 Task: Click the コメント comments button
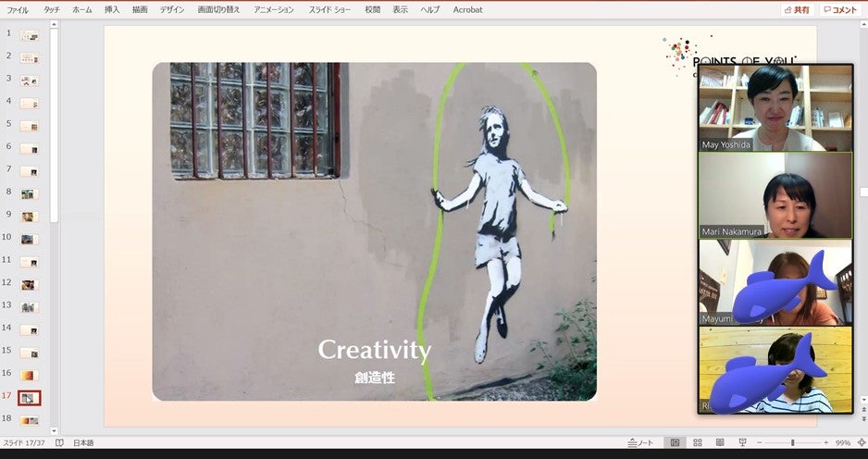click(840, 10)
